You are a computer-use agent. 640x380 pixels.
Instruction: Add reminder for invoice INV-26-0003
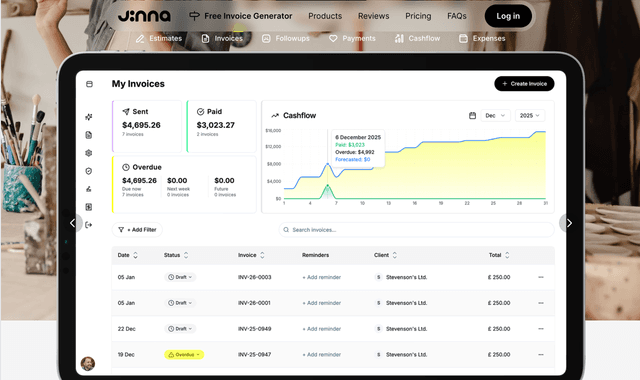(322, 277)
